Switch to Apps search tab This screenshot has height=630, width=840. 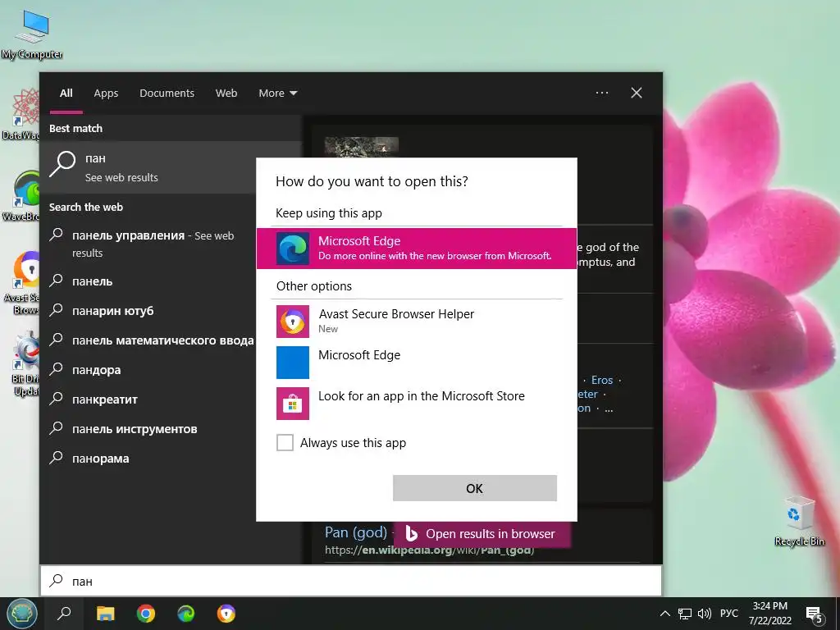click(106, 94)
